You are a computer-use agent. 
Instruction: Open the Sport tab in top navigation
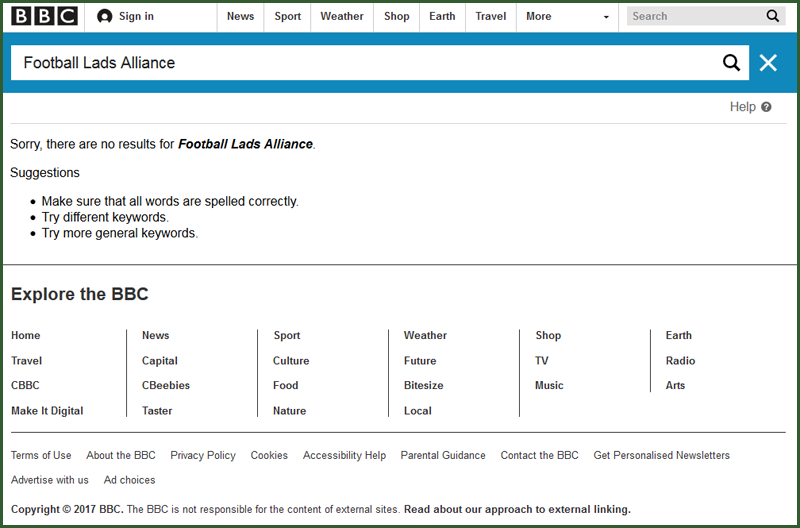click(x=288, y=16)
